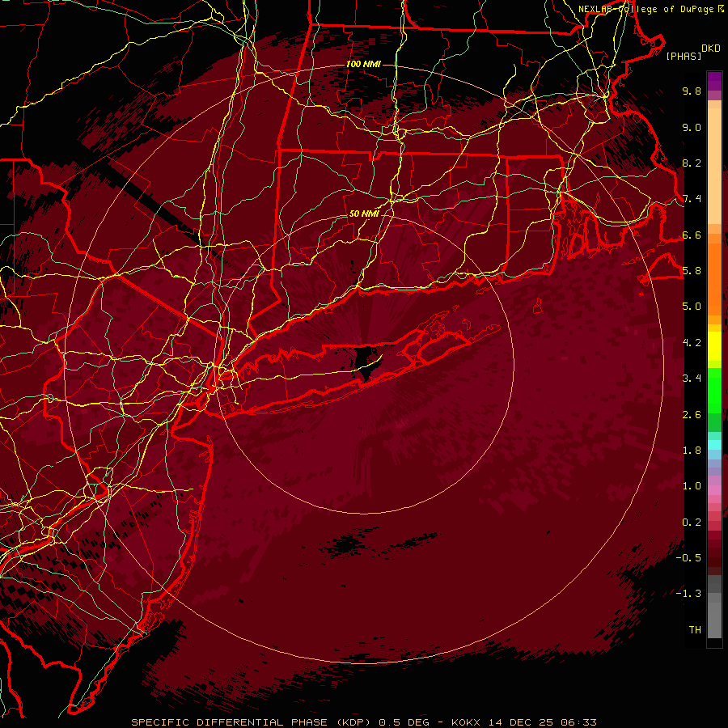Click the "100 NMI" range ring label

pyautogui.click(x=363, y=64)
